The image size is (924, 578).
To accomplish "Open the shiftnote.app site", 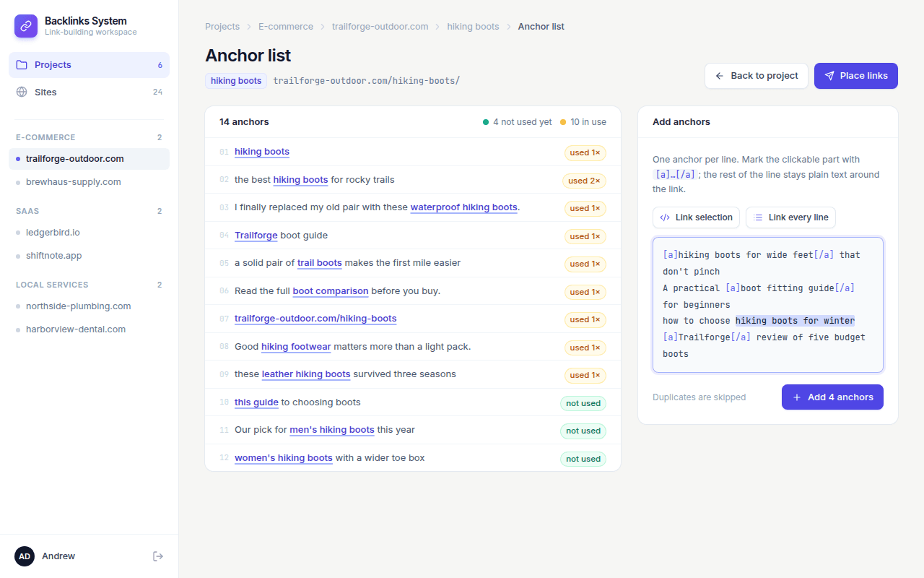I will 90,256.
